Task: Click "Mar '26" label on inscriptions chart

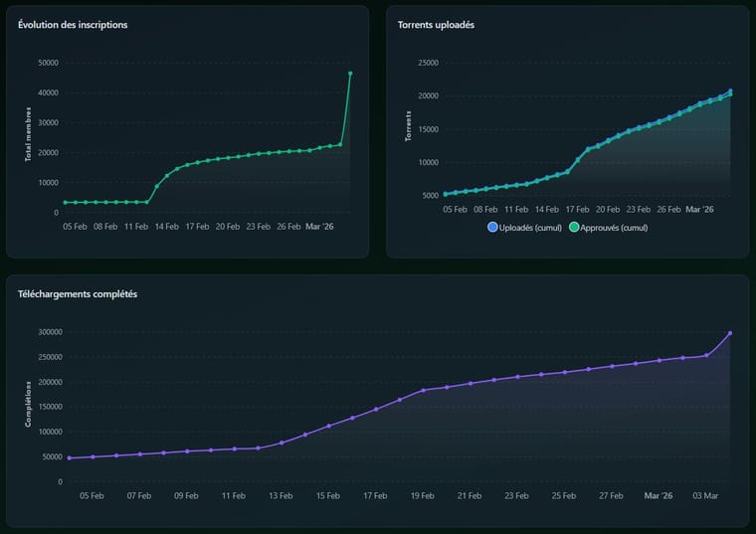Action: click(x=320, y=226)
